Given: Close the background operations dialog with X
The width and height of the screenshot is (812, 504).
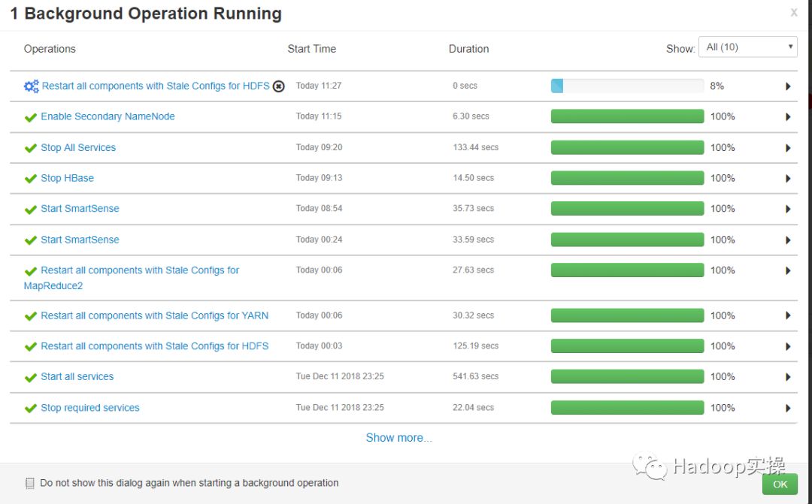Looking at the screenshot, I should point(794,13).
